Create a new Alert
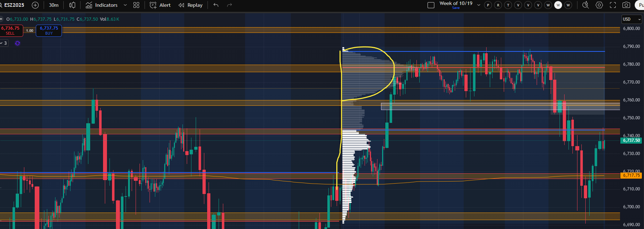This screenshot has height=229, width=644. click(160, 5)
